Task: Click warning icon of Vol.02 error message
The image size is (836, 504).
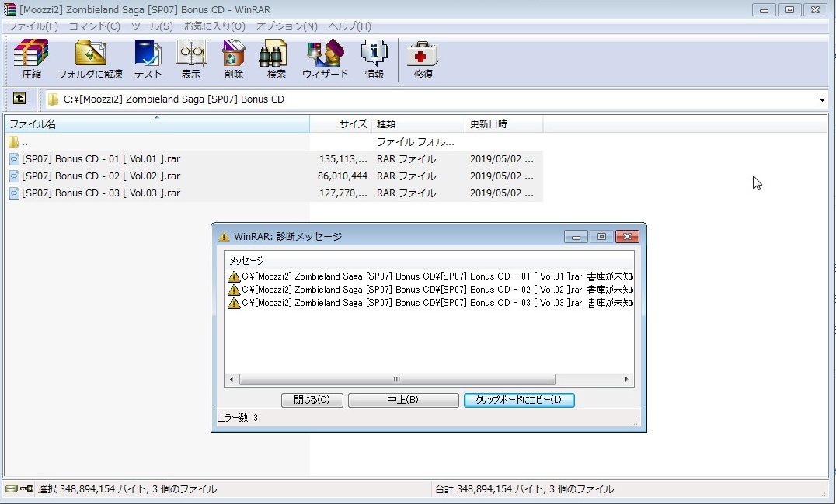Action: [x=234, y=290]
